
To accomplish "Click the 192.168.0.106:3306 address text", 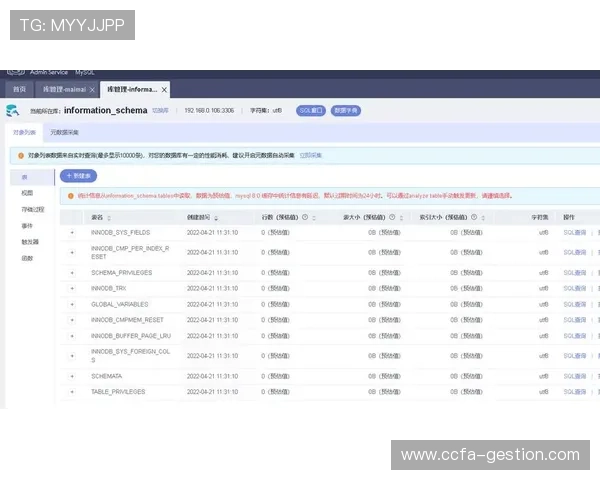I will (x=209, y=111).
